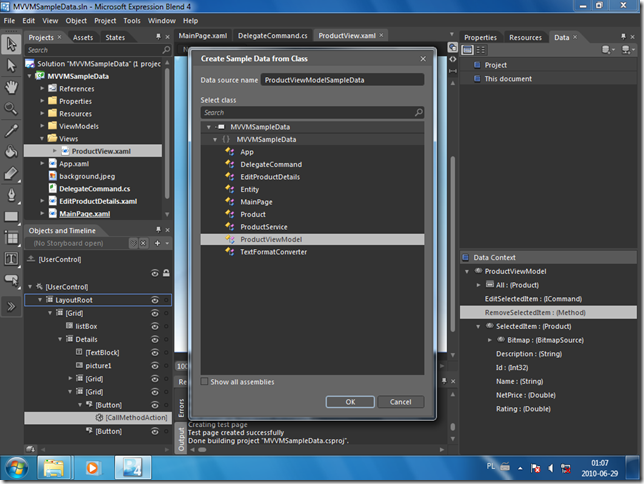644x484 pixels.
Task: Close the Create Sample Data dialog
Action: coord(423,59)
